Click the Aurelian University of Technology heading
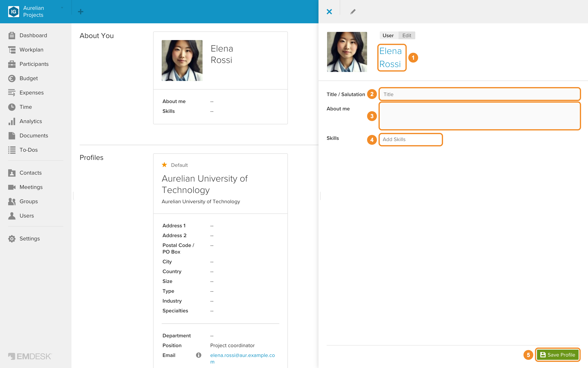This screenshot has height=368, width=588. [x=205, y=184]
